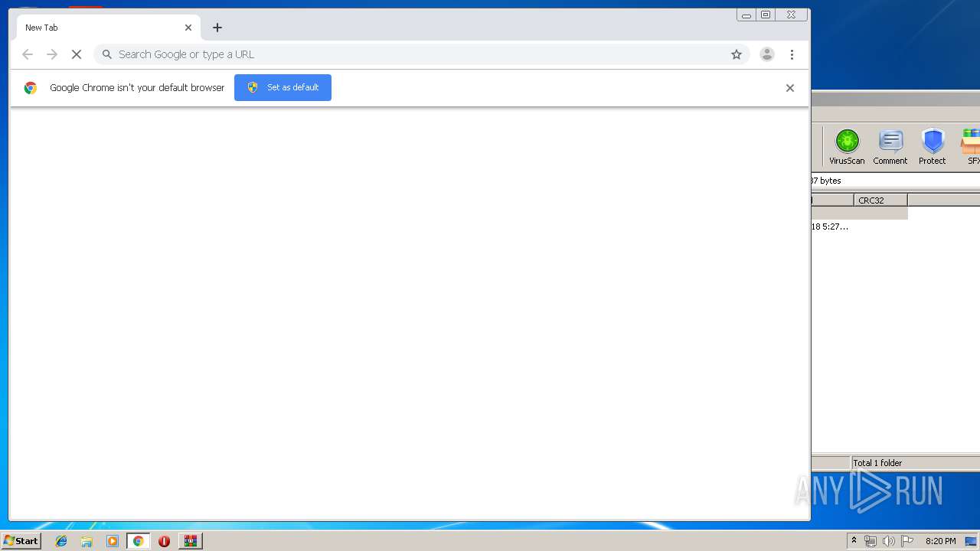
Task: Open Windows Media Player from taskbar
Action: (x=113, y=541)
